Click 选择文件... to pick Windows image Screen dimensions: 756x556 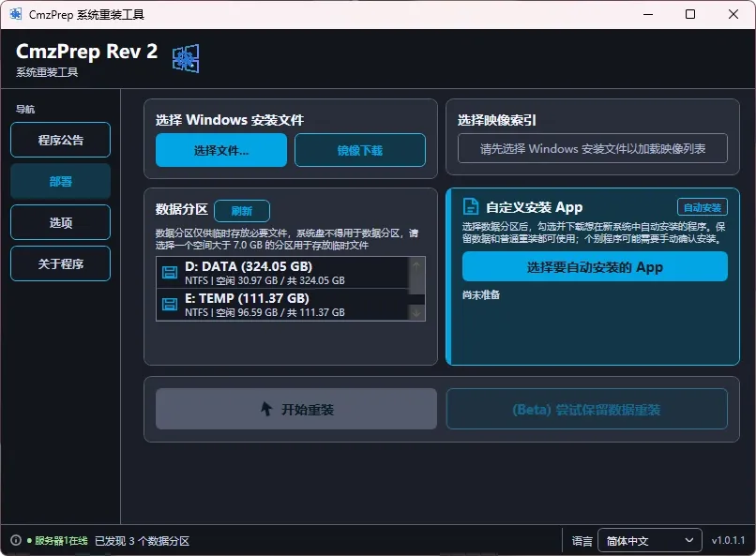[220, 150]
